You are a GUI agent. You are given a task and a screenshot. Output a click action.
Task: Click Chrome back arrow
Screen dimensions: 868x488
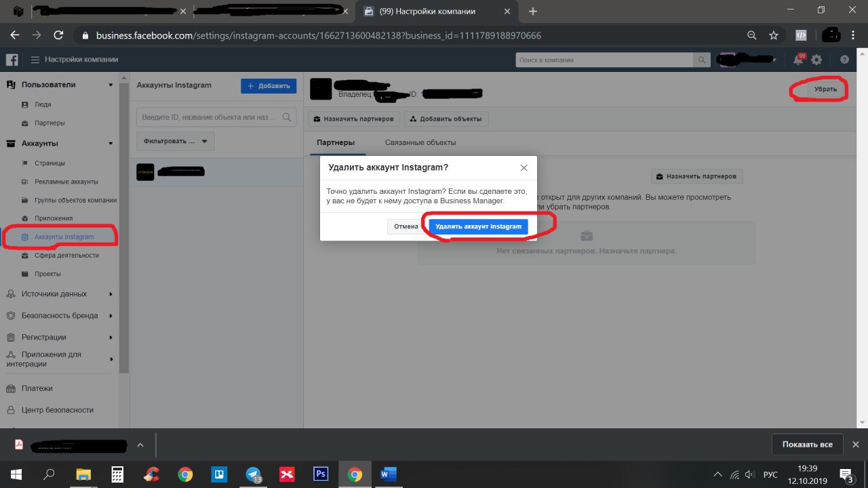coord(15,35)
